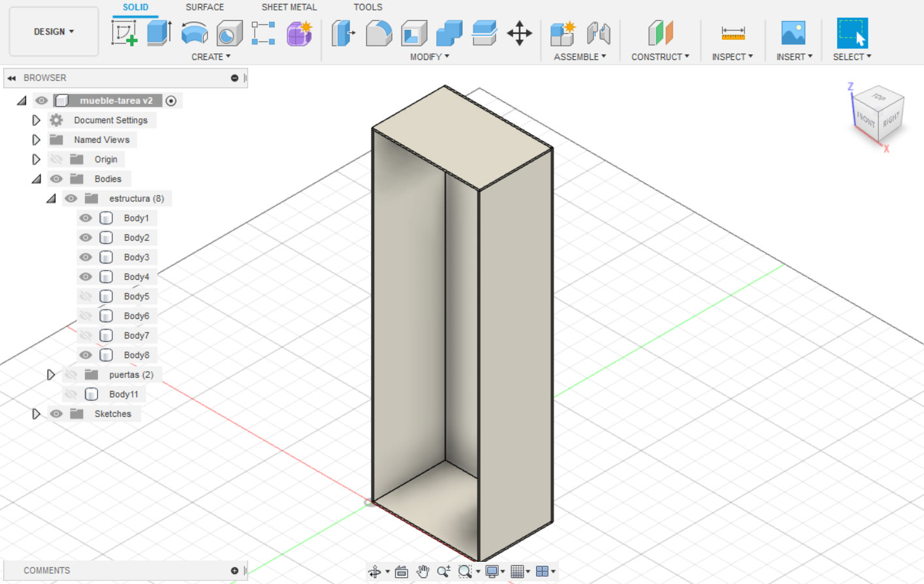Select the Move/Copy tool
Screen dimensions: 924x584
tap(520, 33)
